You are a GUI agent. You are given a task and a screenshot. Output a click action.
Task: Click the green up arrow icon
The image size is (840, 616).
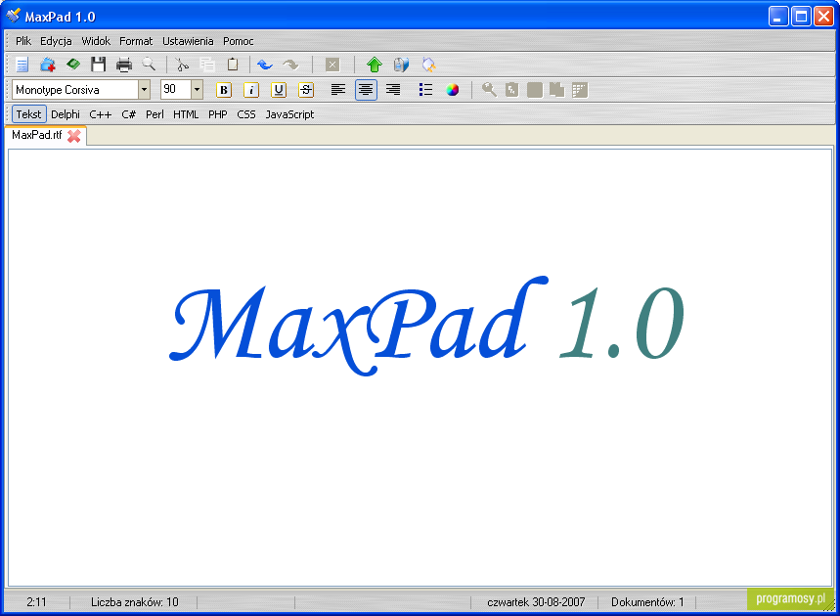click(375, 65)
